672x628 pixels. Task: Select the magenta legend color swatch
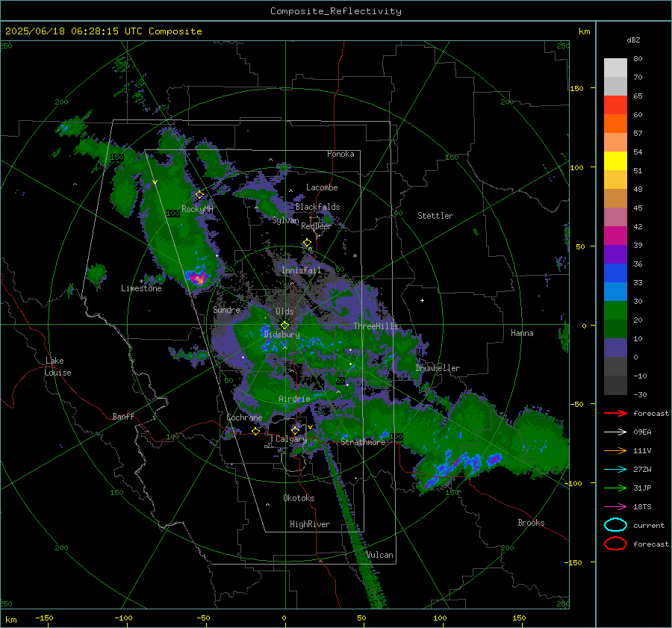(615, 236)
